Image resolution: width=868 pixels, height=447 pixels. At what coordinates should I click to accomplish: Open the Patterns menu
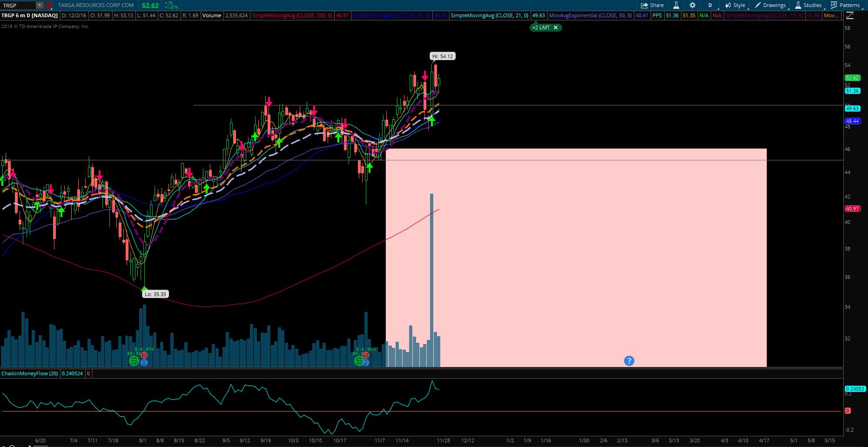coord(845,5)
